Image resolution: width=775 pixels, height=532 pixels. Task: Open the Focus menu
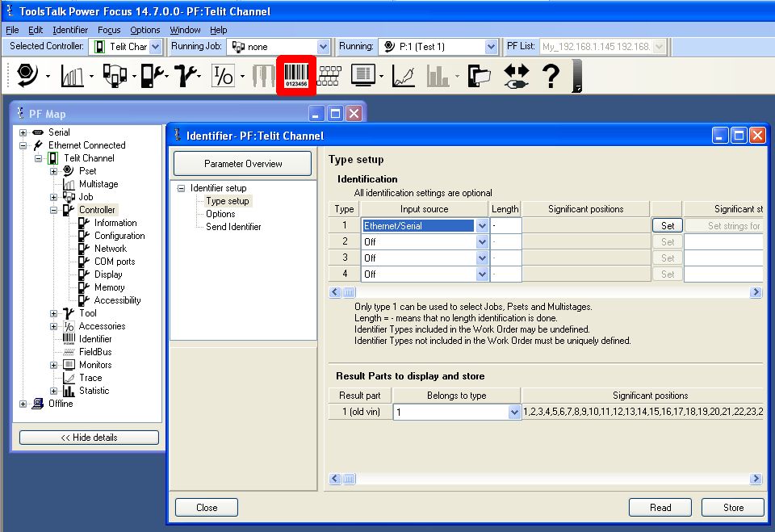[x=109, y=30]
